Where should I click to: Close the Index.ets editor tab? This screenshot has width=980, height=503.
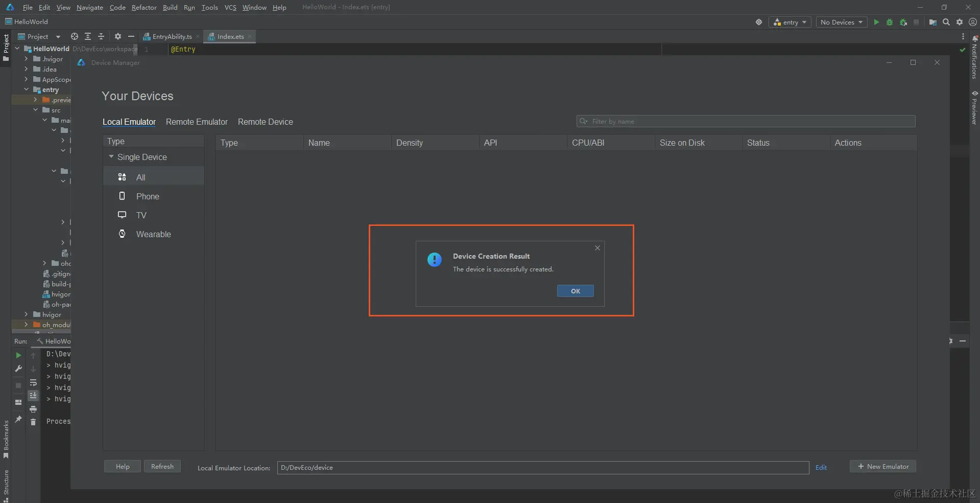[249, 36]
